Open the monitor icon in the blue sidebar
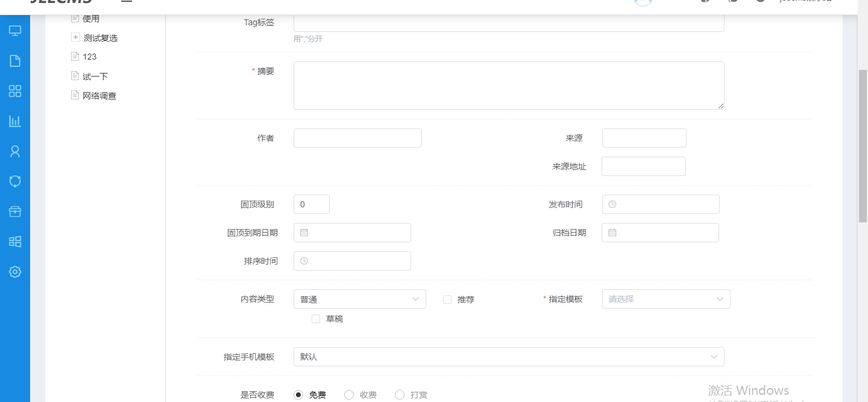 [x=15, y=31]
